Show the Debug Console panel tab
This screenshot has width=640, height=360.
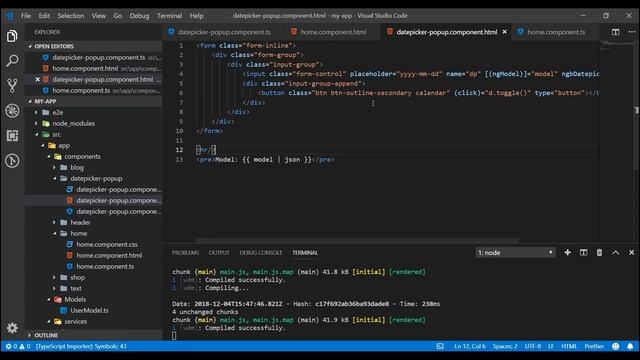click(261, 253)
